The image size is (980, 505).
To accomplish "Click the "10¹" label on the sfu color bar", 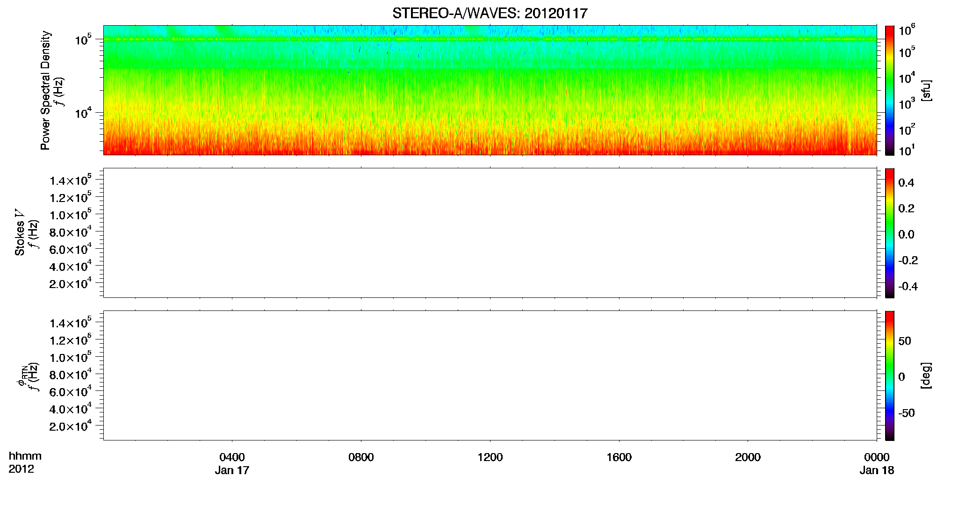I will (x=907, y=151).
